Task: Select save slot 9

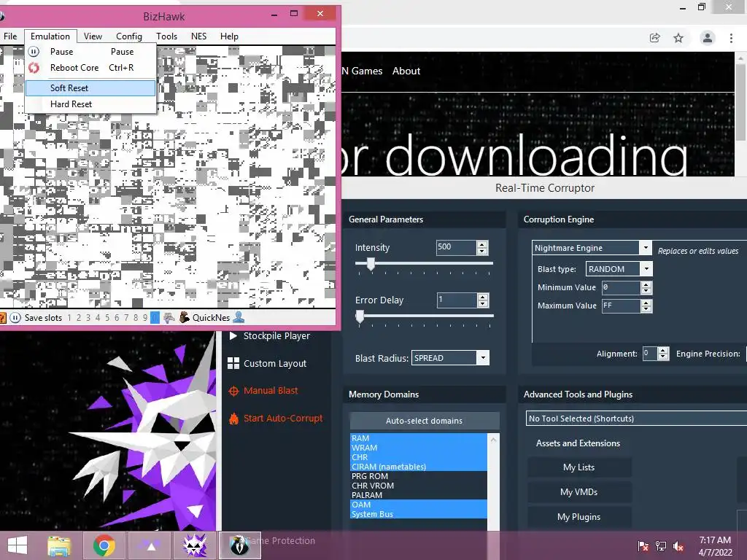Action: (145, 318)
